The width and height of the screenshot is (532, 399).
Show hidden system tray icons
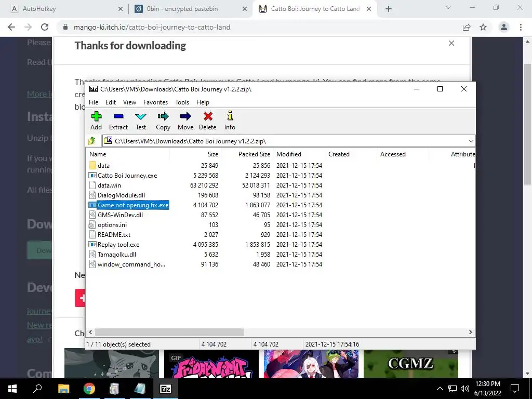[x=440, y=389]
